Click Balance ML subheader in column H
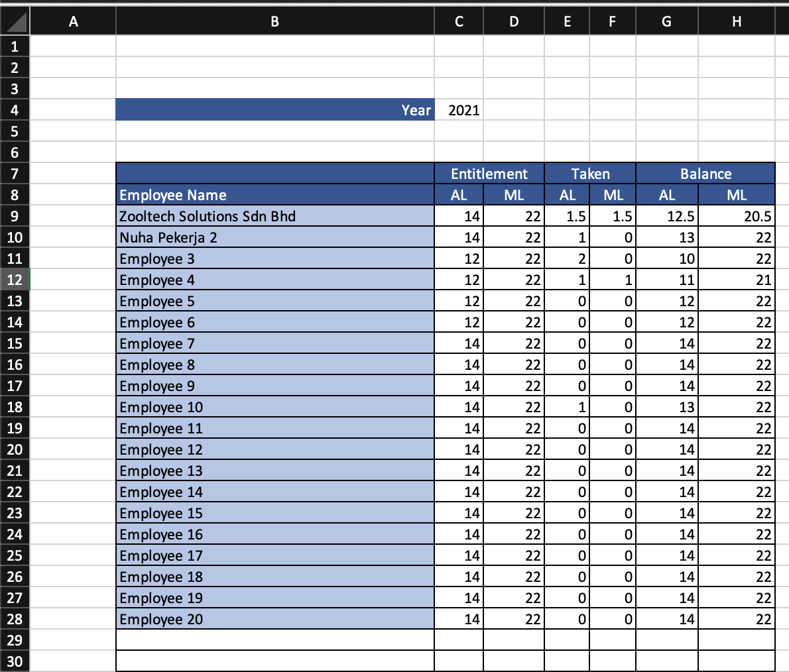Viewport: 789px width, 672px height. click(x=737, y=195)
